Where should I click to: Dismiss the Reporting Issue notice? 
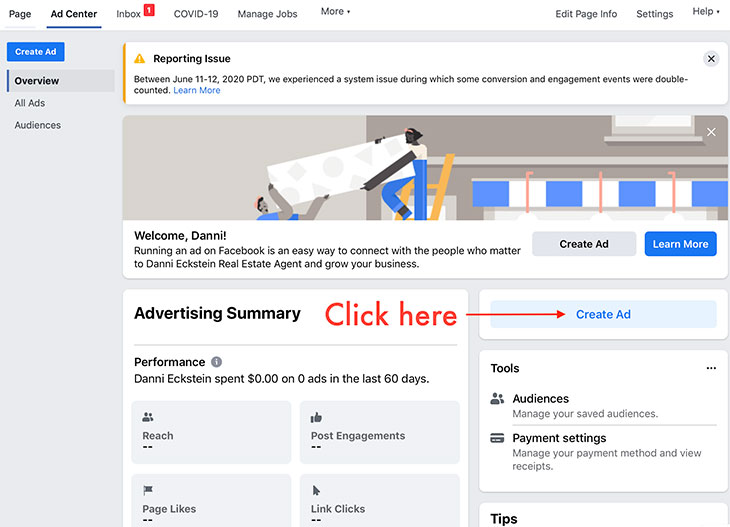click(711, 59)
